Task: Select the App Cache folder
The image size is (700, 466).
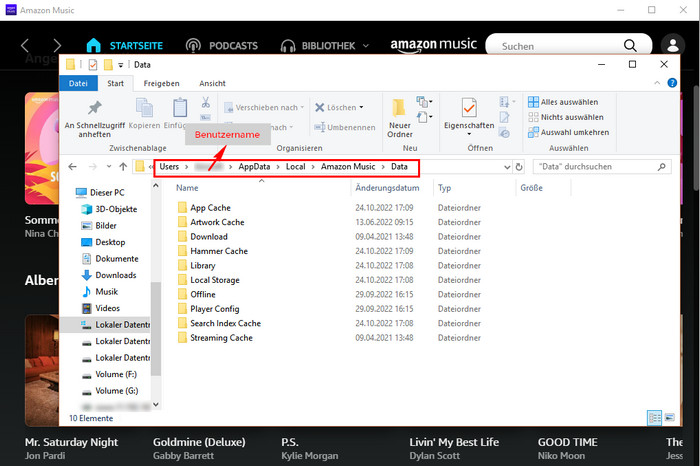Action: [x=210, y=208]
